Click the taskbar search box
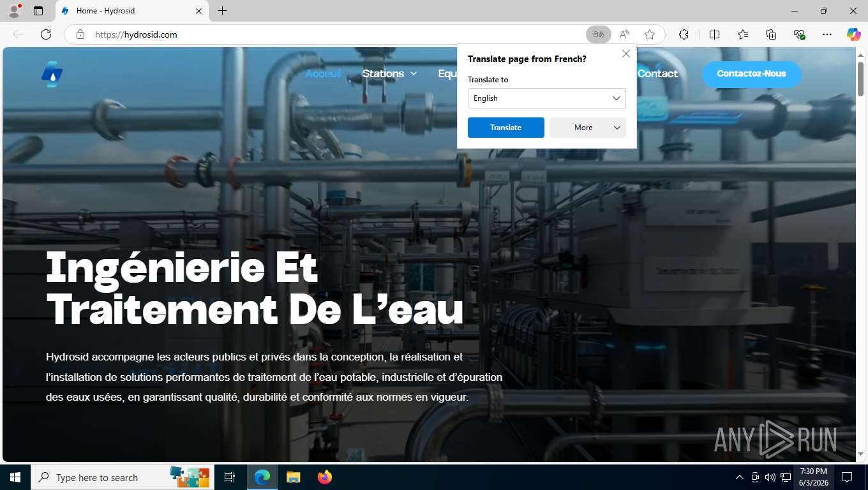868x490 pixels. 121,477
